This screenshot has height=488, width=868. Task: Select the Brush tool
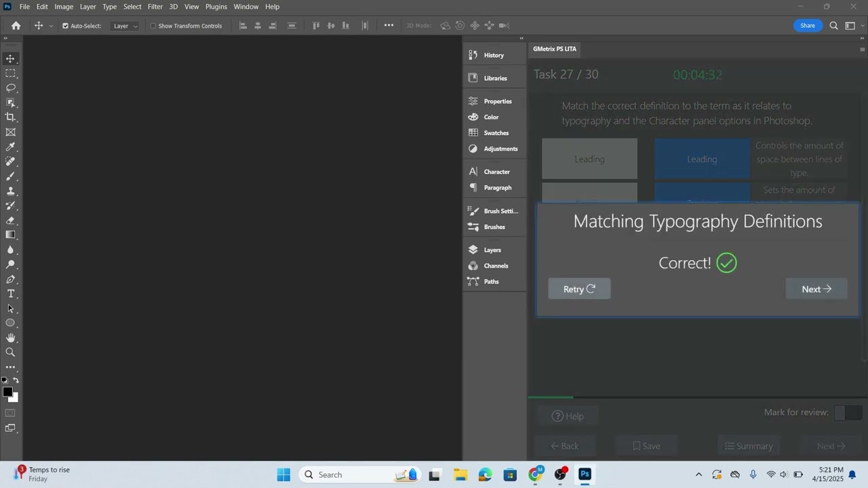(x=10, y=176)
